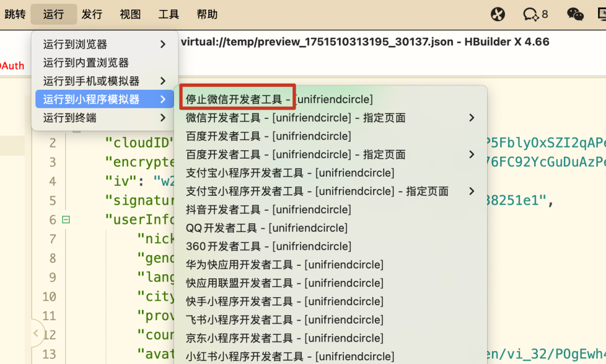Screen dimensions: 606x364
Task: Expand arrow for 百度开发者工具 指定页面
Action: pos(471,155)
